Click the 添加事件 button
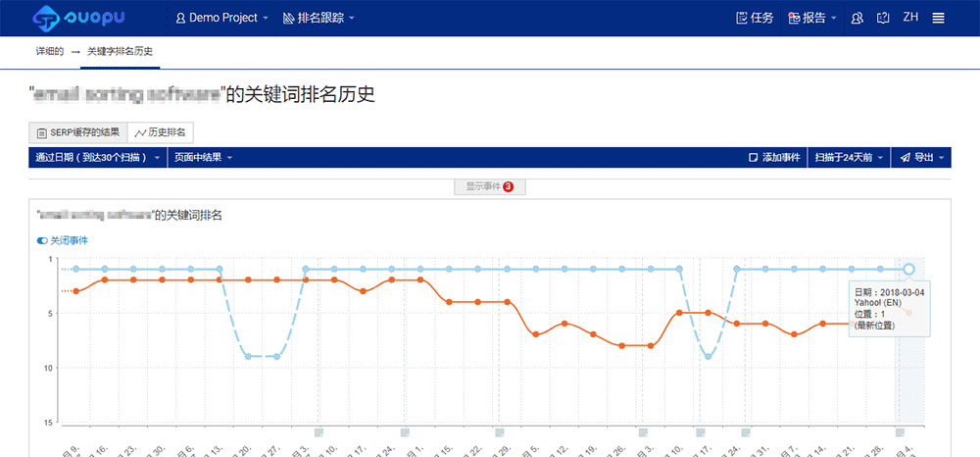The width and height of the screenshot is (980, 457). pos(775,158)
